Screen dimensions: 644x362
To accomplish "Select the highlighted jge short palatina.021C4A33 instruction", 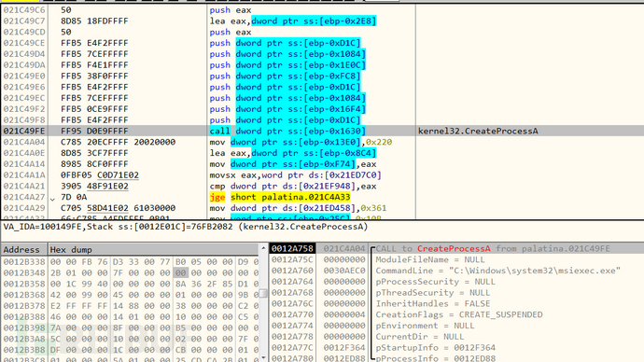I will pos(280,197).
